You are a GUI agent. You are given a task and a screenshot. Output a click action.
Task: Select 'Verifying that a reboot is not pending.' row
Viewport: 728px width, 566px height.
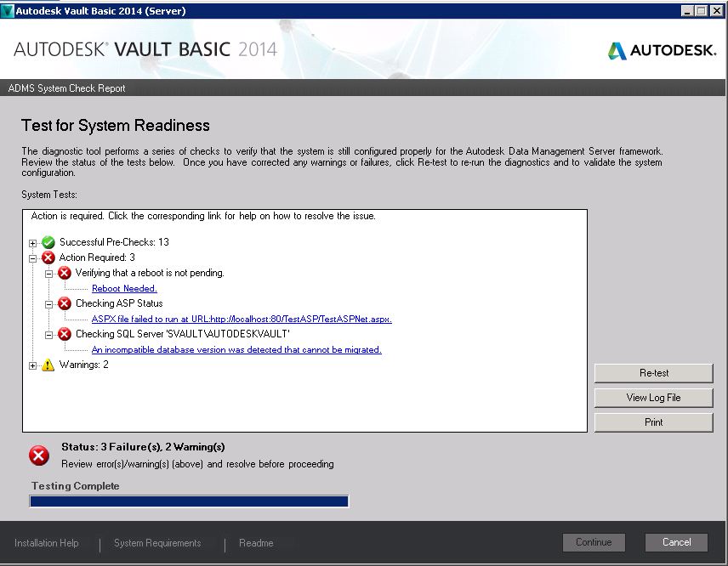point(150,273)
